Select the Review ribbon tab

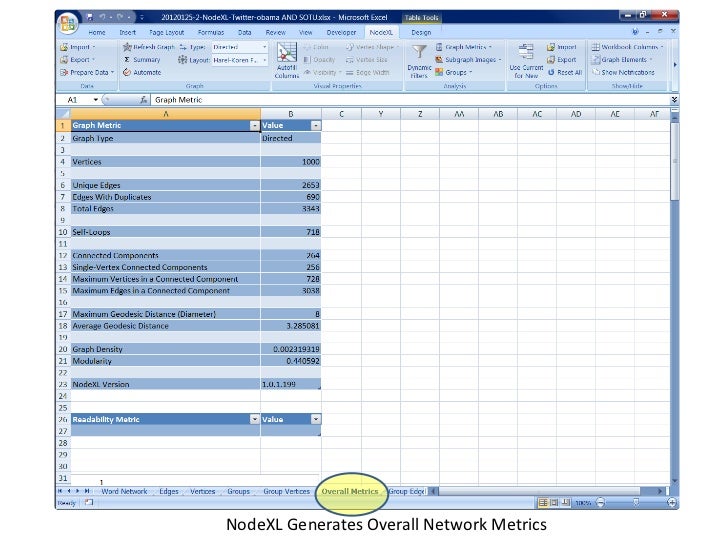click(275, 32)
